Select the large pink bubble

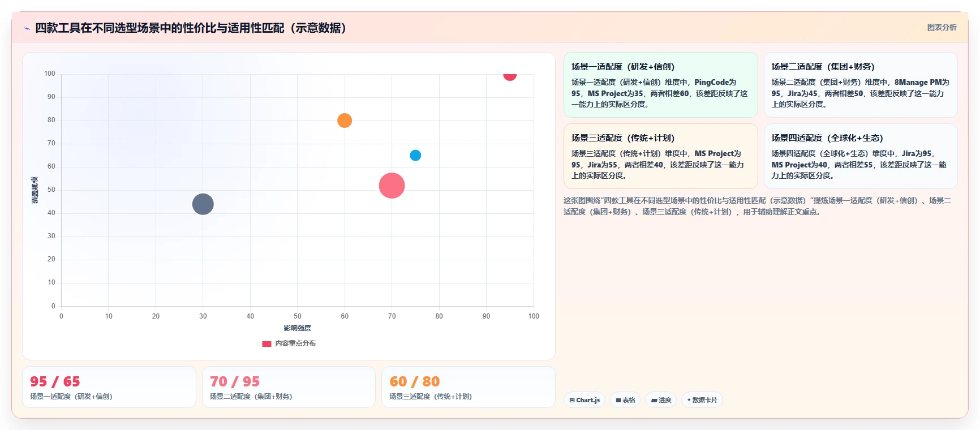point(392,186)
